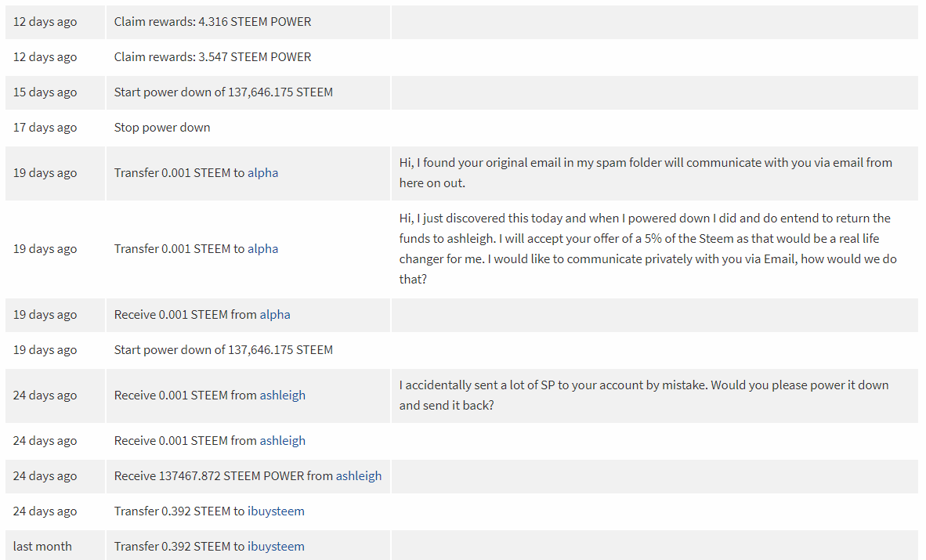Open alpha link beside spam folder memo
Screen dimensions: 926x560
262,173
